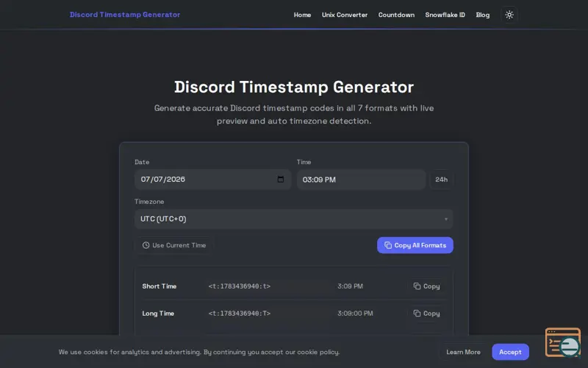This screenshot has height=368, width=588.
Task: Go to Unix Converter page
Action: click(x=344, y=15)
